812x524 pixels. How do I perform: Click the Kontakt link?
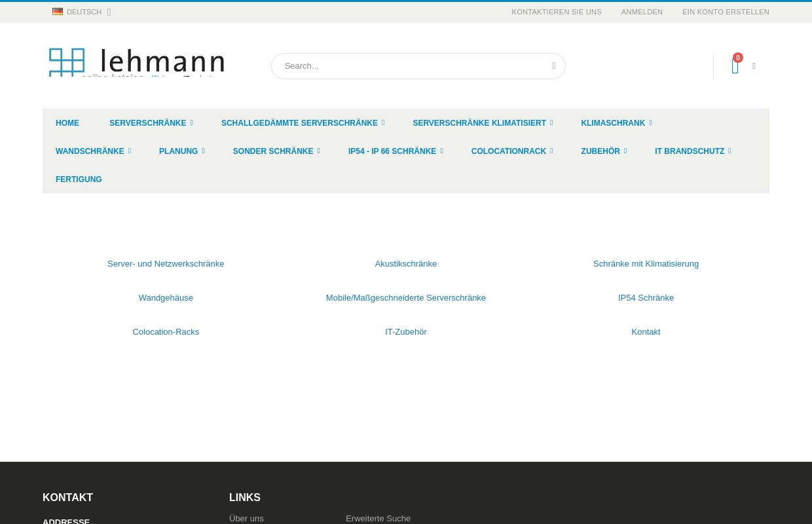(646, 331)
